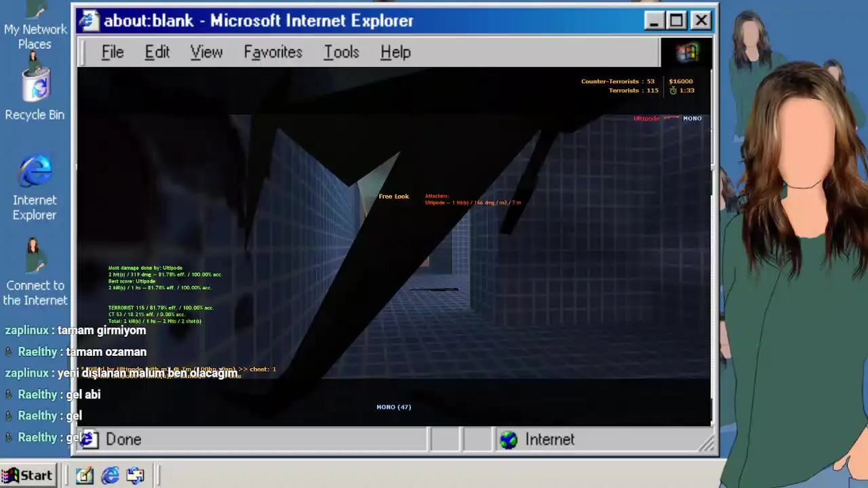The image size is (868, 488).
Task: Open the View menu
Action: (x=206, y=52)
